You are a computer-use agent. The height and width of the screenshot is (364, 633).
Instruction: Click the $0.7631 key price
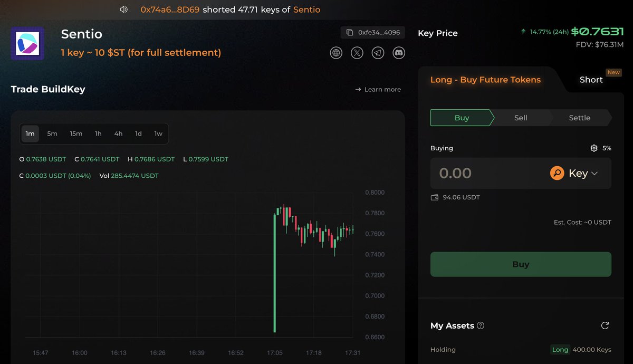point(598,32)
